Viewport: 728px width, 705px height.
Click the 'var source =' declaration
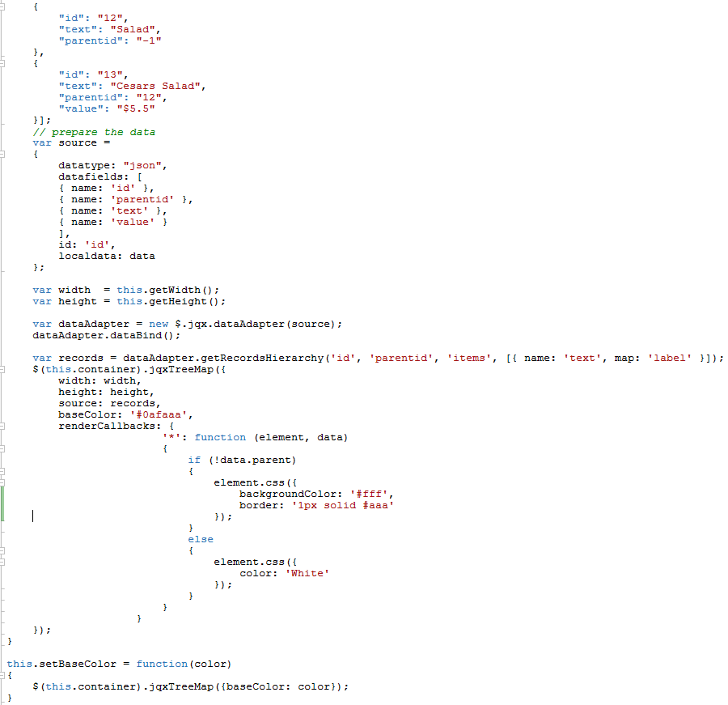click(71, 142)
